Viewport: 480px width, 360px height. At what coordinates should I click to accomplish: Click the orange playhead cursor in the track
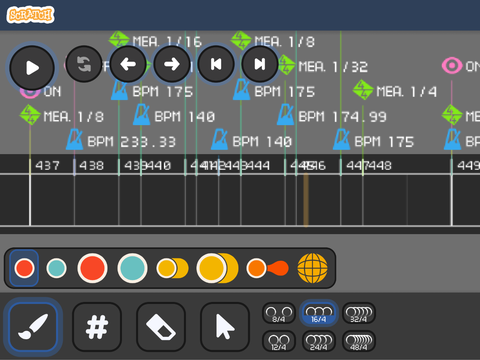(x=306, y=200)
